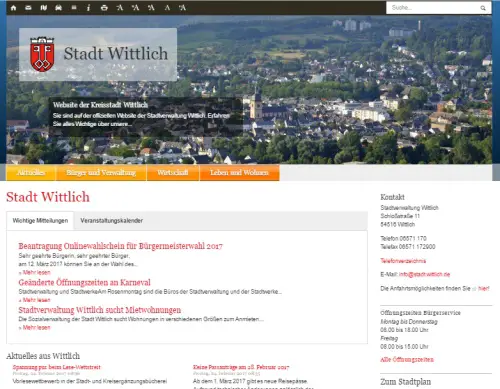Click the magnifier search icon
This screenshot has width=500, height=389.
[x=483, y=8]
